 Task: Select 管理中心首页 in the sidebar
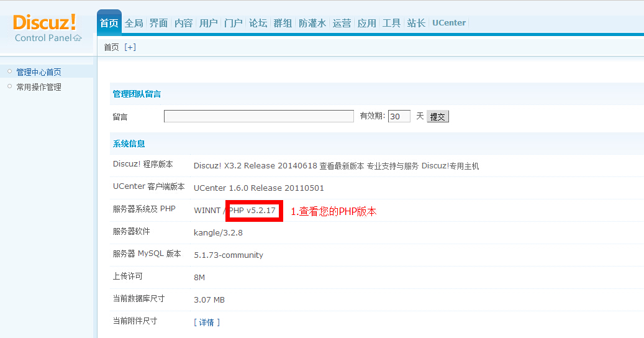point(39,72)
